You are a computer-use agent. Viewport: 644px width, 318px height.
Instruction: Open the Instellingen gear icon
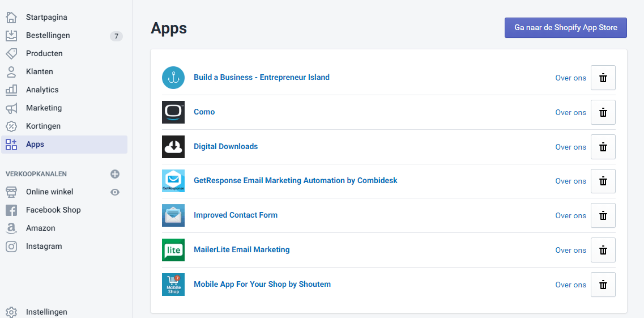(x=11, y=312)
